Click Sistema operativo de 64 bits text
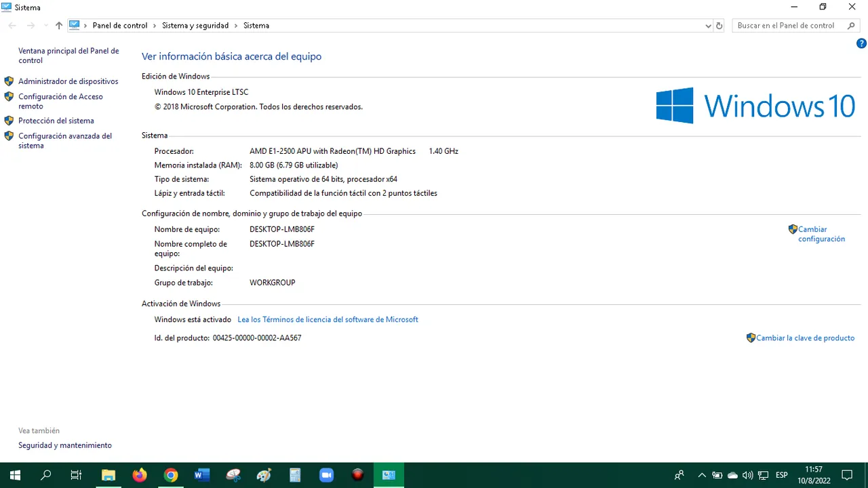Image resolution: width=868 pixels, height=488 pixels. point(323,180)
